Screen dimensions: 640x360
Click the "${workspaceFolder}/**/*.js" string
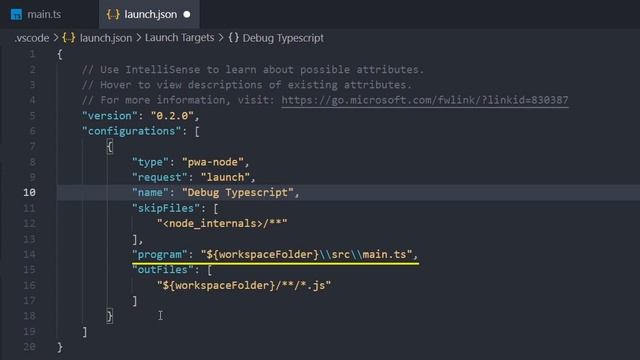pos(244,285)
